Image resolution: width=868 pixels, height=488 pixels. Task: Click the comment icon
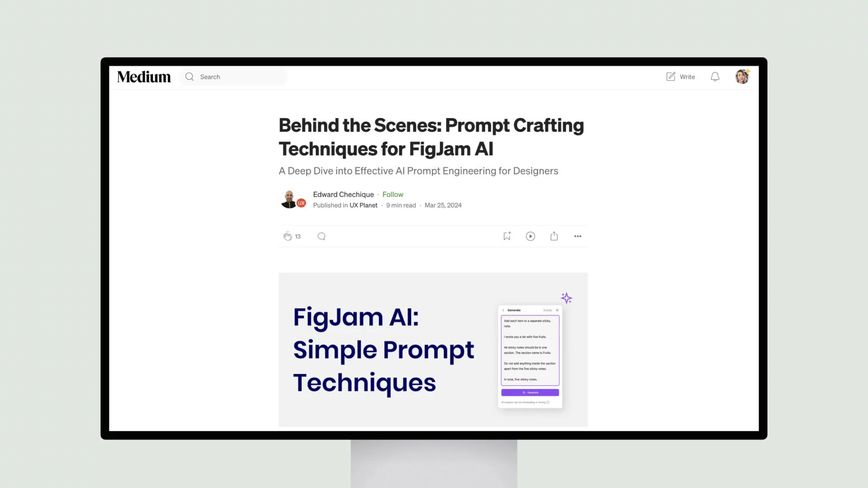click(321, 236)
